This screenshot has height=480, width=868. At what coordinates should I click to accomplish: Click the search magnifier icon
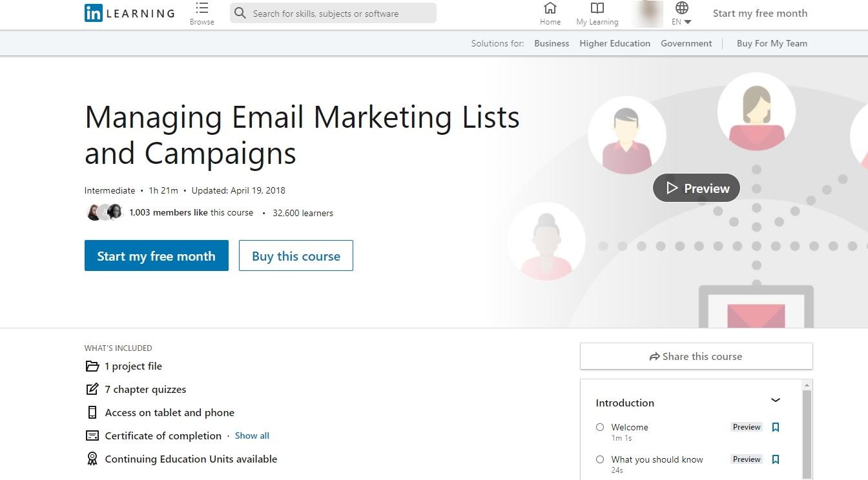(x=240, y=13)
